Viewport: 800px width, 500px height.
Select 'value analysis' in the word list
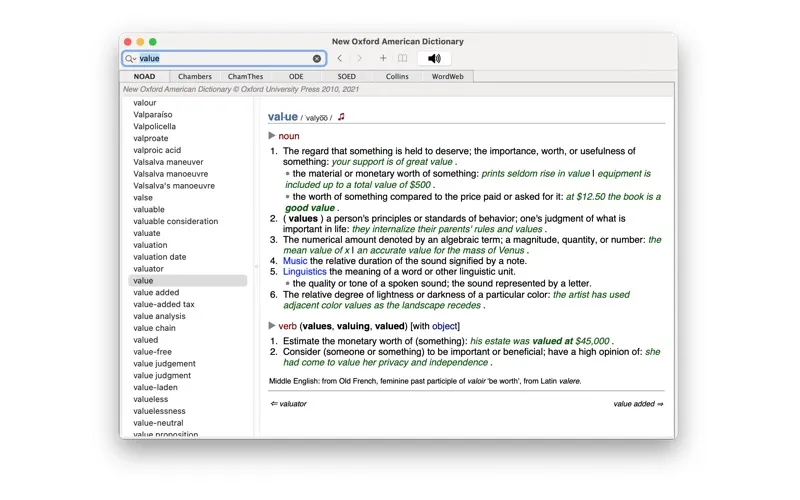[159, 316]
